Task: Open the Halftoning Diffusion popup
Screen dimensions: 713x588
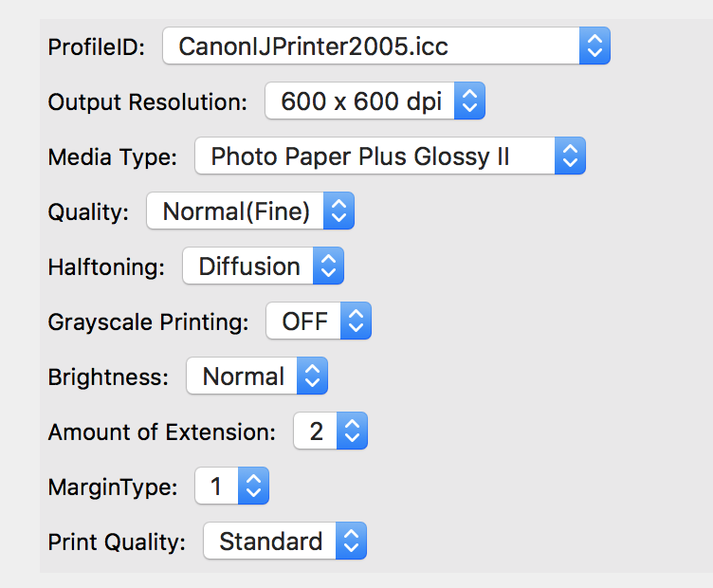Action: (248, 266)
